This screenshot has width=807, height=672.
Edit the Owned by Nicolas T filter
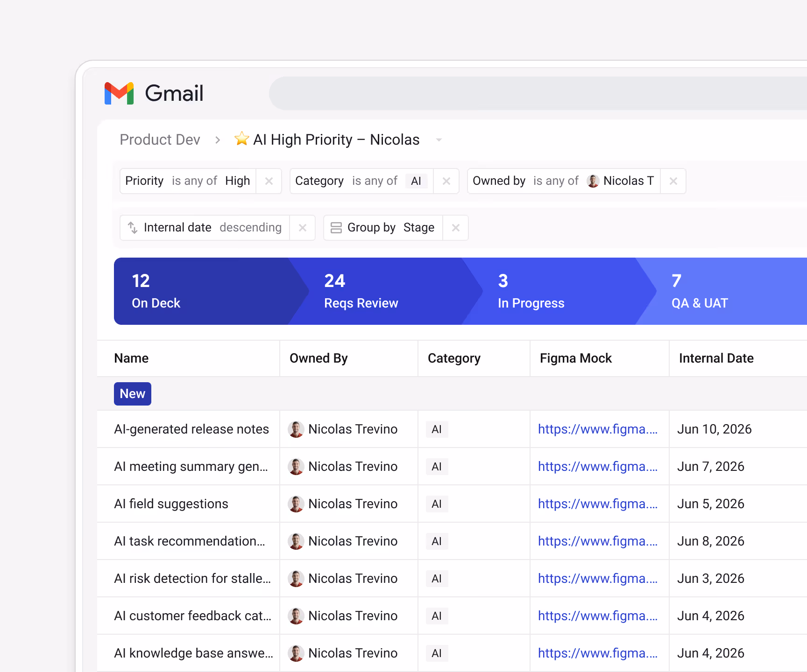pos(564,181)
